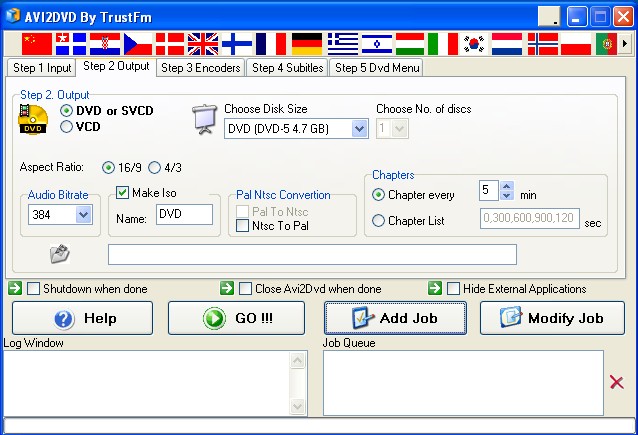The image size is (638, 435).
Task: Switch to Step 3 Encoders tab
Action: pyautogui.click(x=201, y=68)
